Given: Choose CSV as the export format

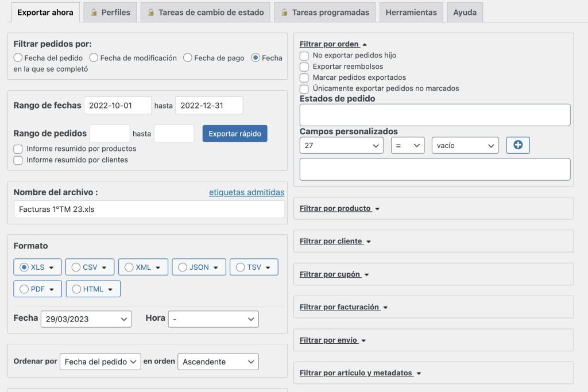Looking at the screenshot, I should click(75, 267).
